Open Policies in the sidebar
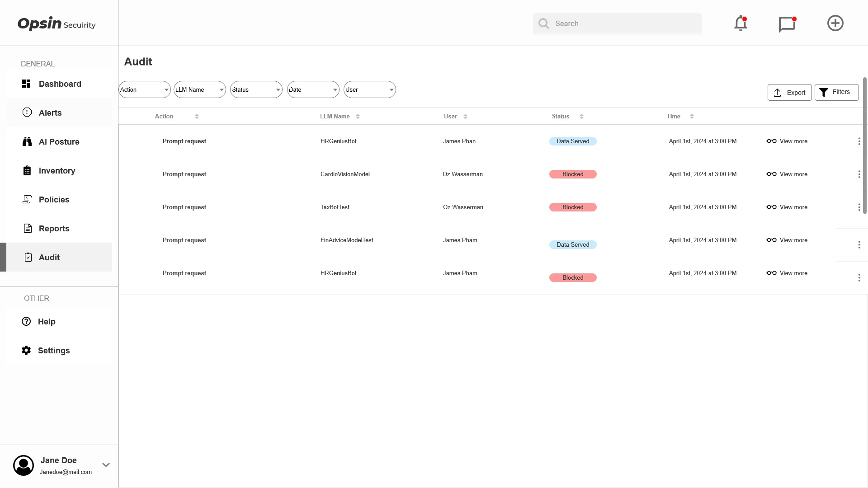The image size is (868, 488). 59,199
